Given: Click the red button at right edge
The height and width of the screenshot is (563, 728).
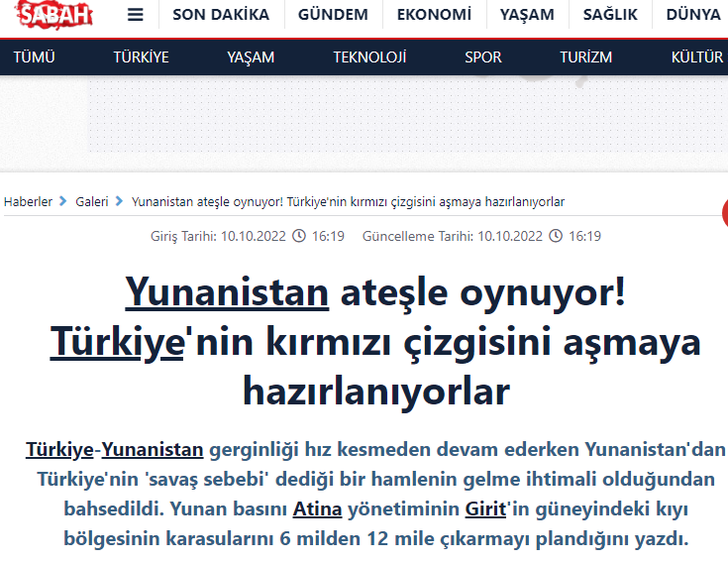Looking at the screenshot, I should 724,212.
